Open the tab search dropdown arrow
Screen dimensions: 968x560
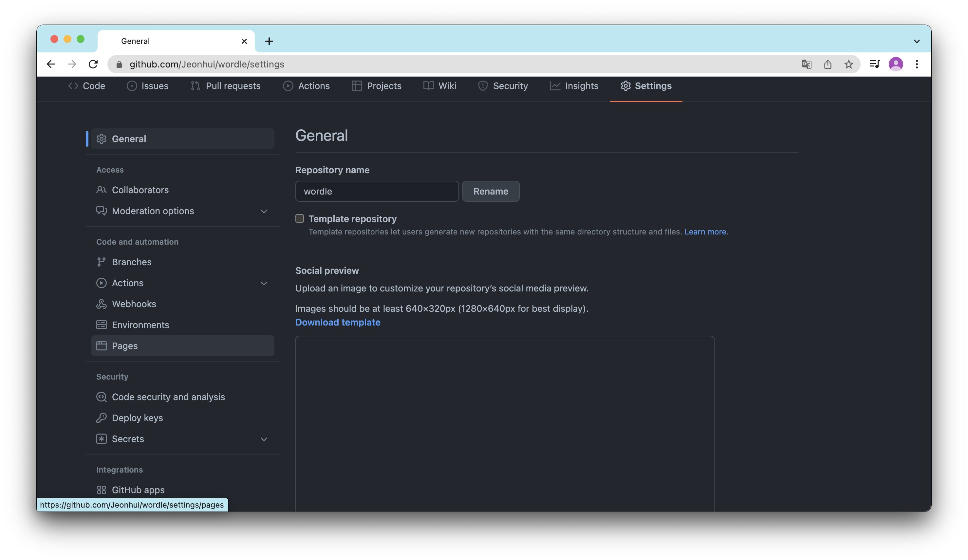(x=917, y=41)
